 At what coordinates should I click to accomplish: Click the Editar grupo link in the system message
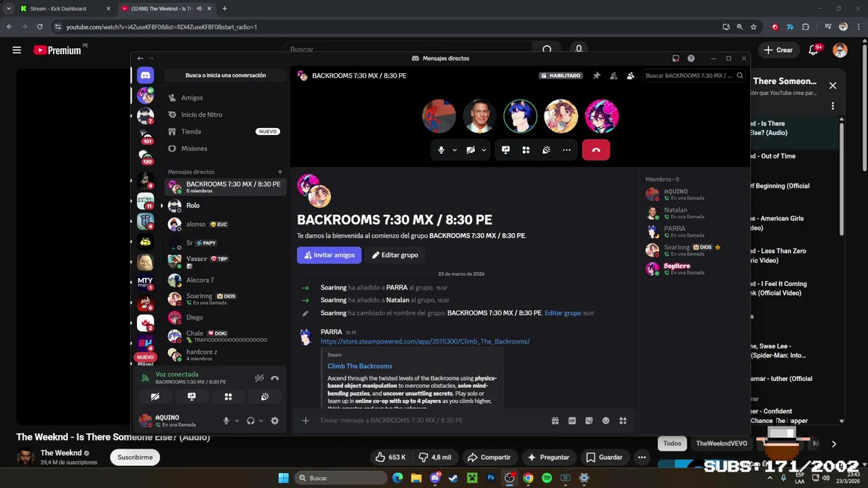click(x=563, y=313)
